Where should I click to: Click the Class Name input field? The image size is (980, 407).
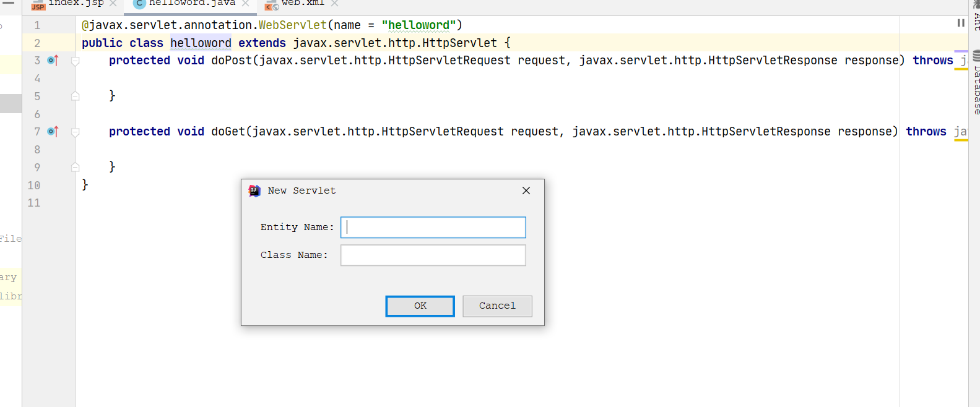click(x=433, y=255)
